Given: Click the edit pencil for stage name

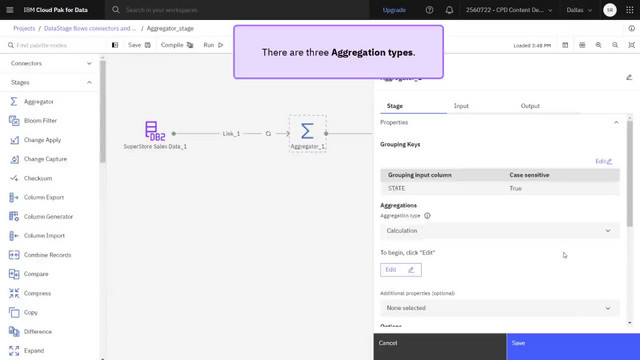Looking at the screenshot, I should (x=629, y=77).
